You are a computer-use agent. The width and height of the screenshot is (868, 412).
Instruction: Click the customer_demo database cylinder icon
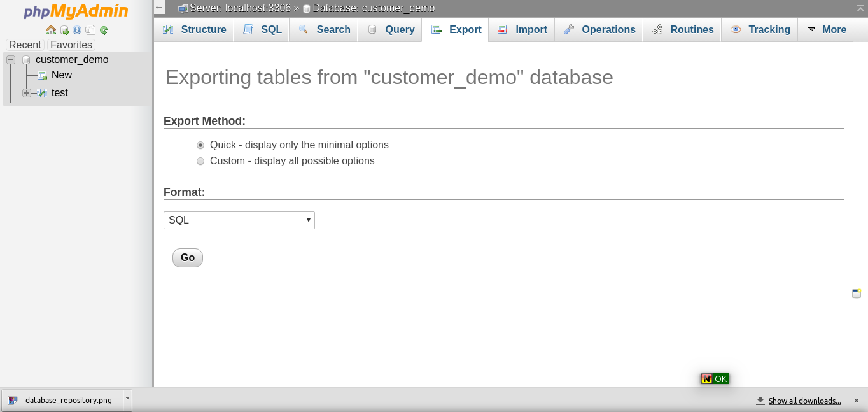tap(26, 60)
